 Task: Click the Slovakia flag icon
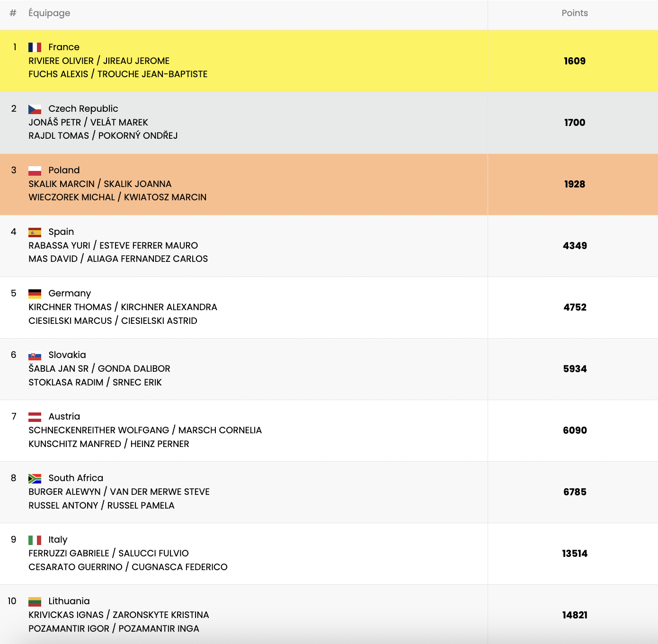point(35,356)
